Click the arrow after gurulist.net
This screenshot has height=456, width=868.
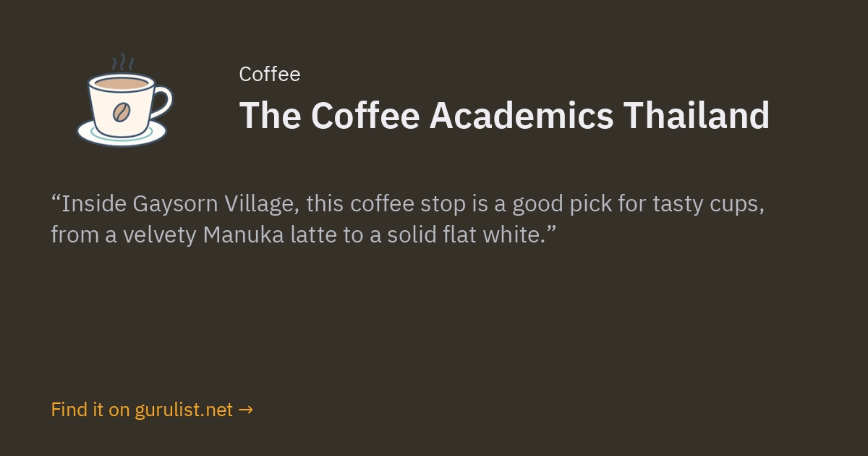pyautogui.click(x=245, y=410)
